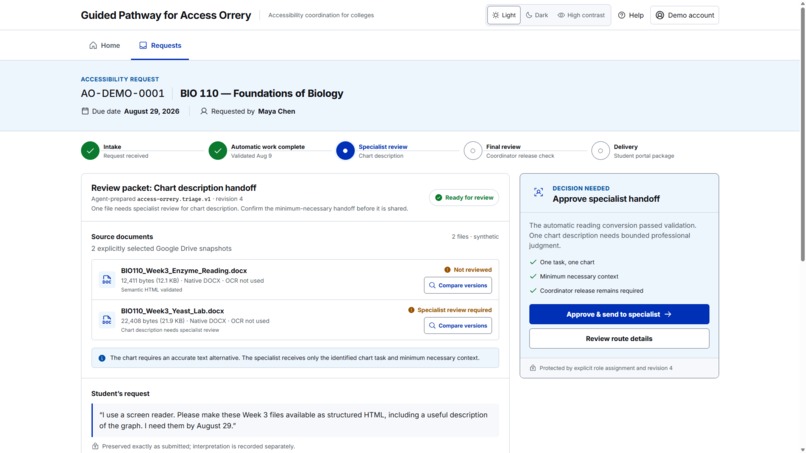This screenshot has height=453, width=806.
Task: Click the Specialist review required warning icon
Action: click(411, 310)
